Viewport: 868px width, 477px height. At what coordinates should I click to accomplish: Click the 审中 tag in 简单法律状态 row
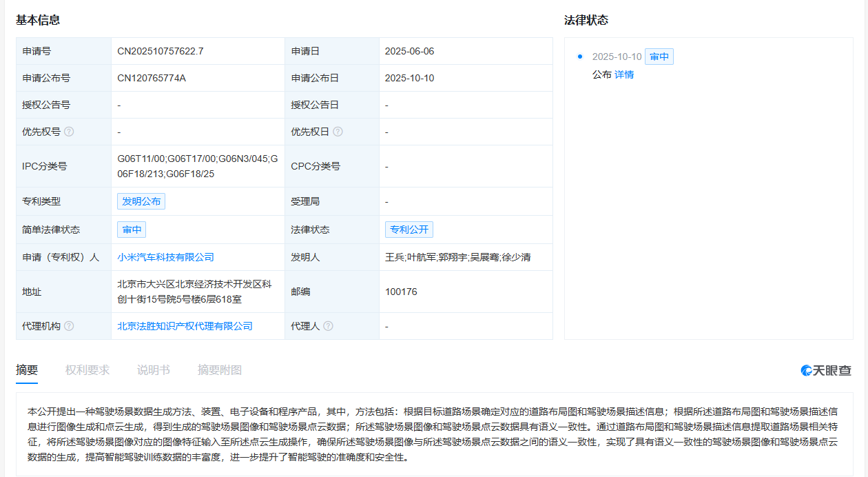131,229
